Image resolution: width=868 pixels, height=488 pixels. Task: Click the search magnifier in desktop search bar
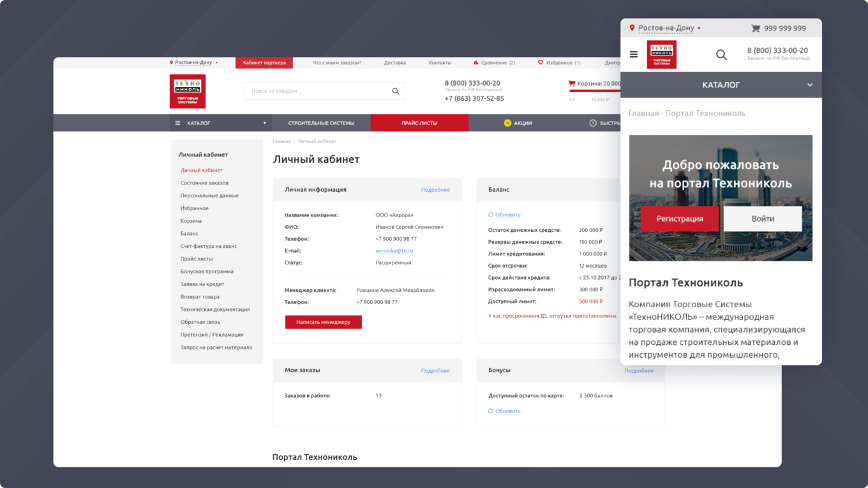click(396, 91)
